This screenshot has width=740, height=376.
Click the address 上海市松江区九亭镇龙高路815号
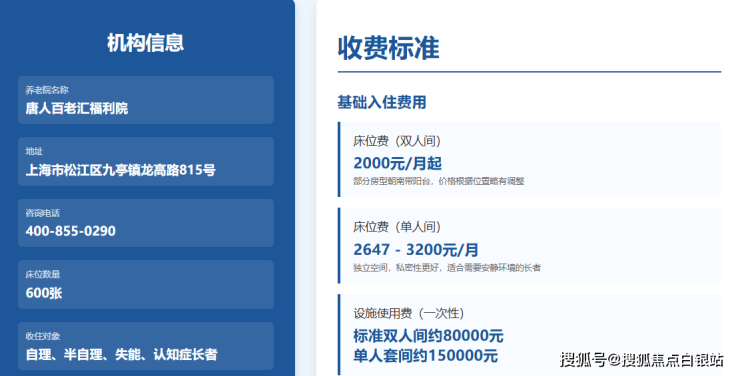pyautogui.click(x=120, y=170)
